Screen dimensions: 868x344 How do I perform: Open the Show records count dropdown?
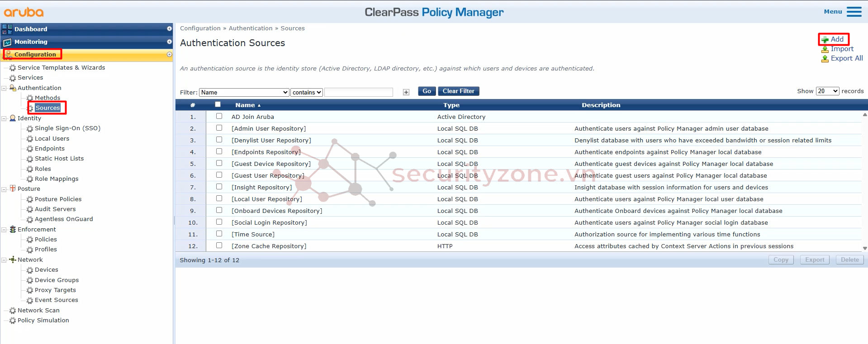point(828,91)
